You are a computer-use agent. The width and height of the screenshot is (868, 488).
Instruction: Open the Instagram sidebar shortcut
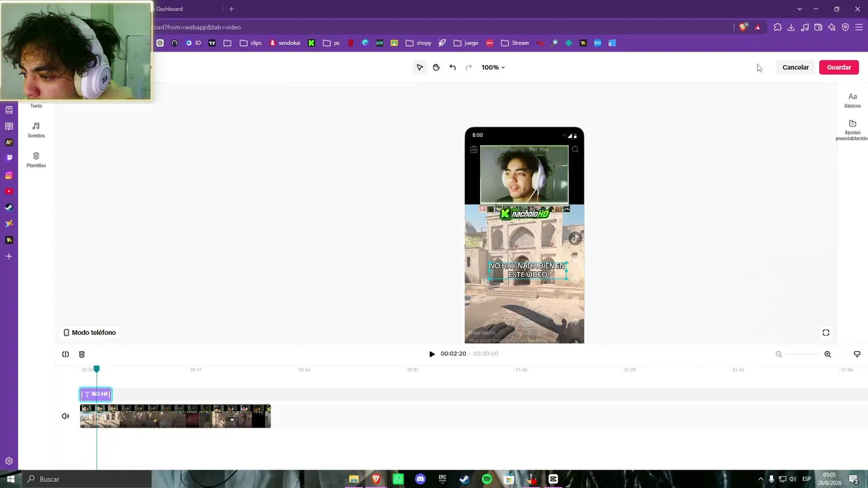point(9,176)
